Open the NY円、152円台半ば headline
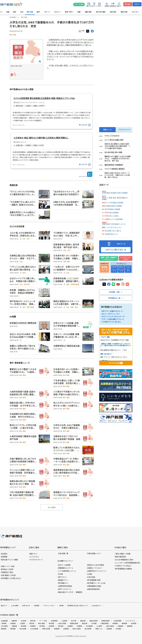This screenshot has height=644, width=142. [x=112, y=136]
